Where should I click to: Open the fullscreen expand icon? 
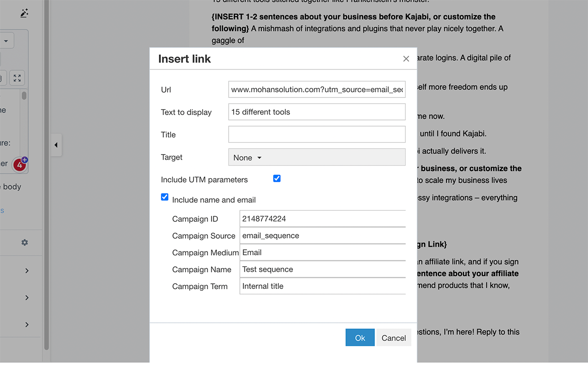(x=17, y=78)
